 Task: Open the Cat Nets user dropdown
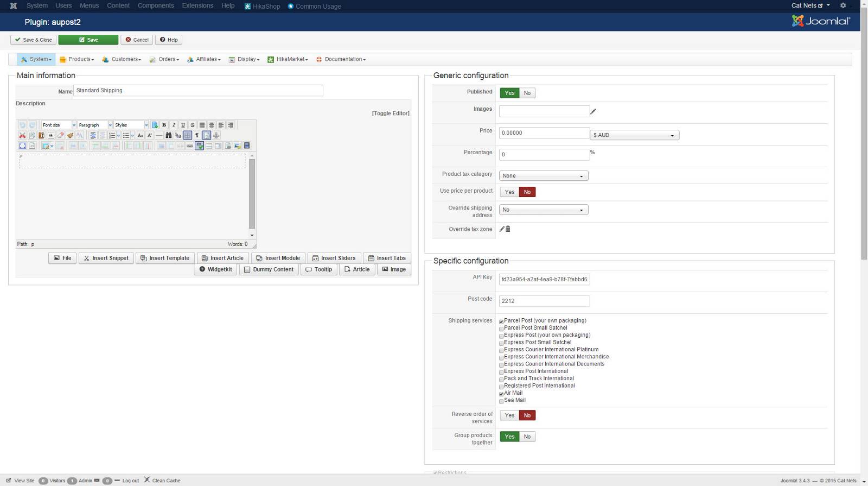(x=810, y=5)
